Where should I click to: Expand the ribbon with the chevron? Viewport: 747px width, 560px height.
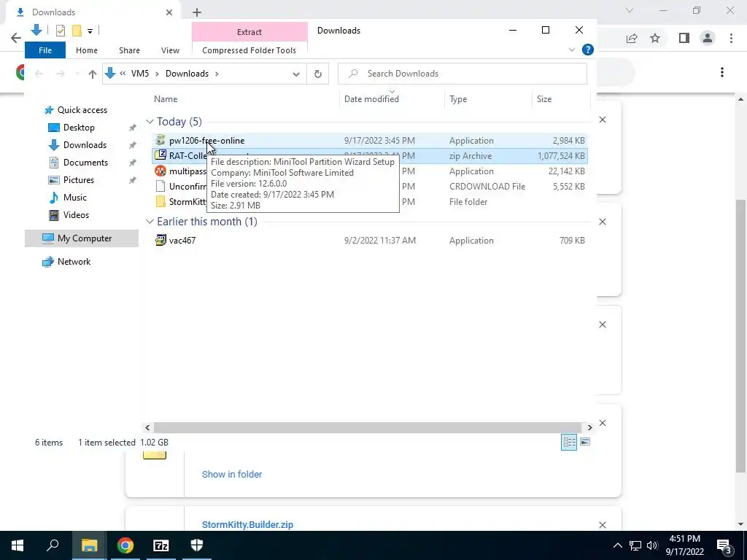point(572,50)
